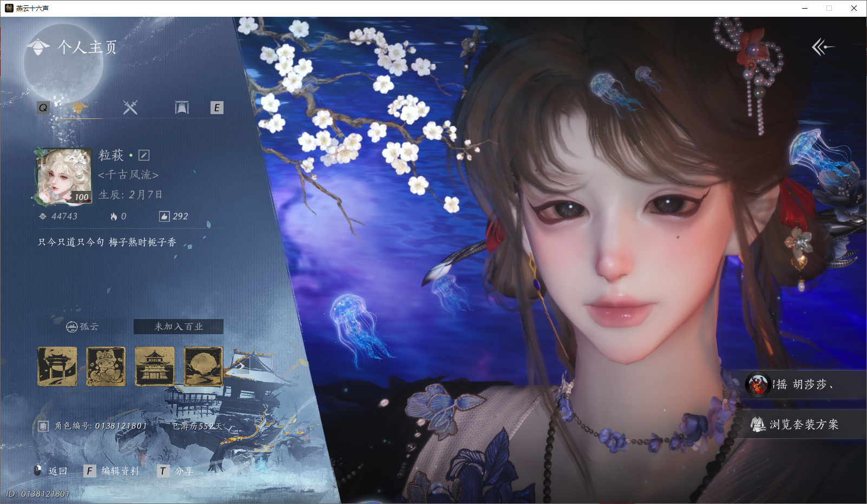This screenshot has width=867, height=504.
Task: Open the pagoda building badge
Action: [155, 367]
